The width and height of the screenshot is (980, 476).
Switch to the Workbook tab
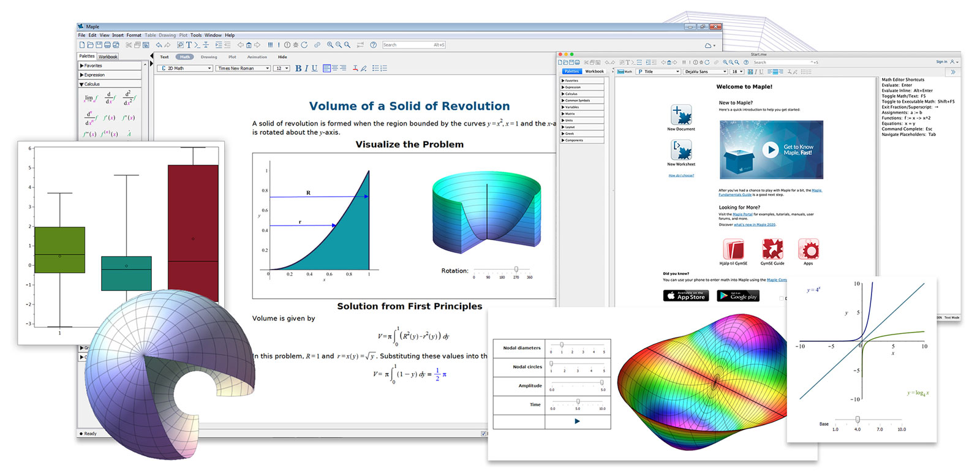108,56
